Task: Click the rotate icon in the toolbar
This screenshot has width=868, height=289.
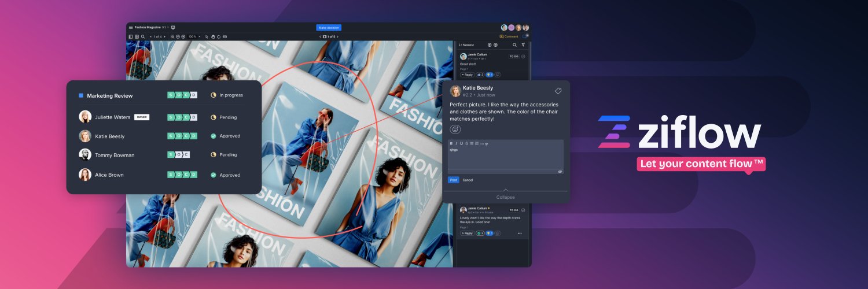Action: [x=219, y=36]
